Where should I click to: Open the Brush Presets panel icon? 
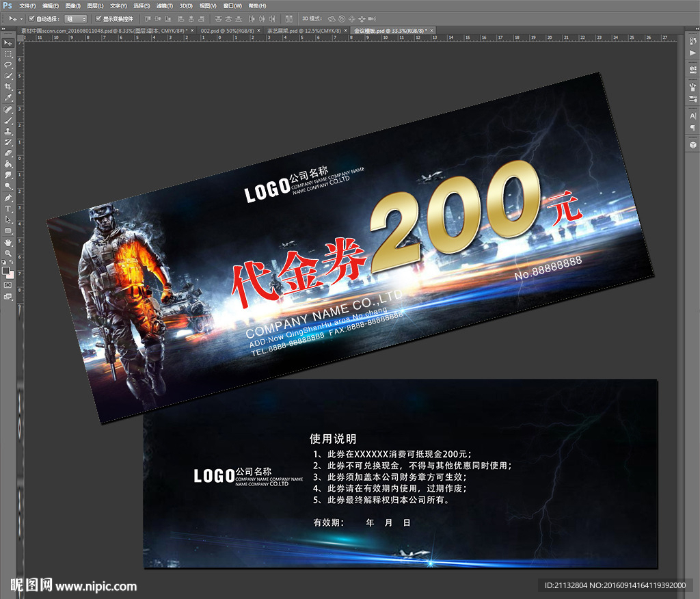tap(693, 87)
